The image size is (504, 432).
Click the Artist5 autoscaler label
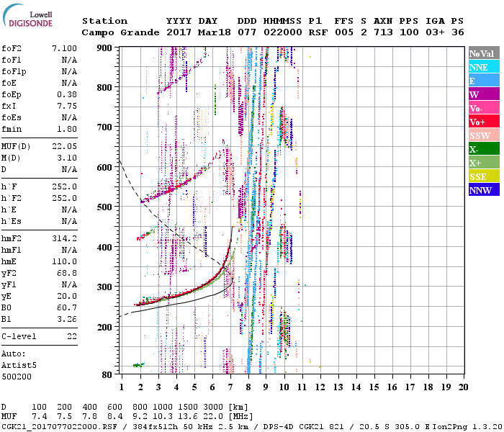tap(19, 366)
